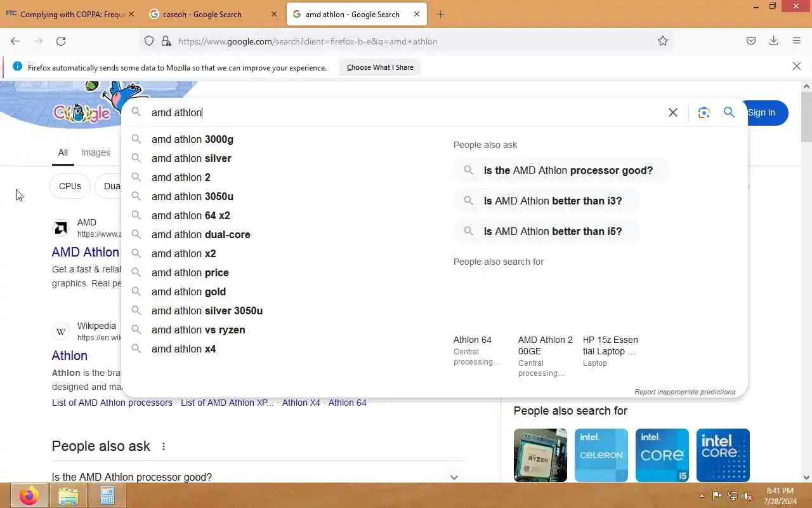The image size is (812, 508).
Task: Open the People also ask options menu
Action: coord(164,446)
